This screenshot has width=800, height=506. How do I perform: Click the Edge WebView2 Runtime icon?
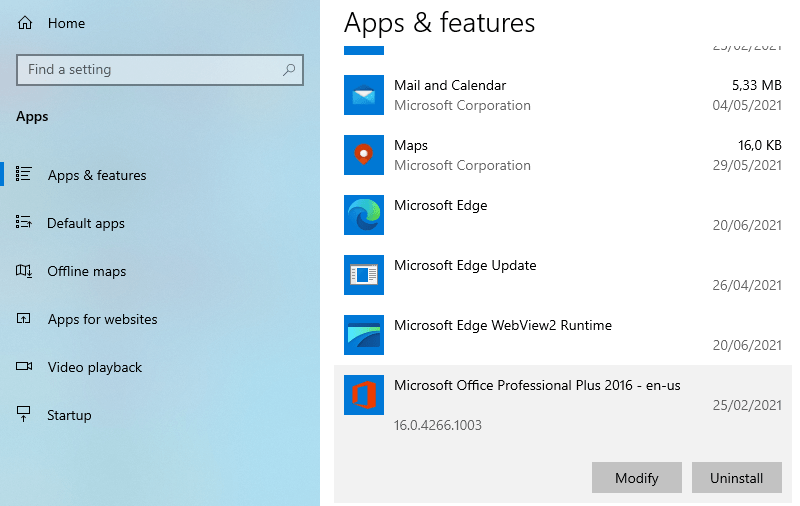364,335
